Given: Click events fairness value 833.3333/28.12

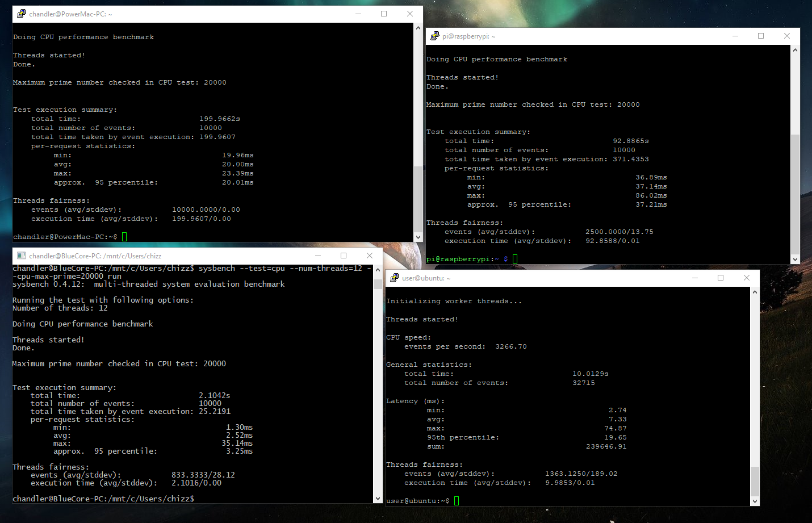Looking at the screenshot, I should coord(203,475).
